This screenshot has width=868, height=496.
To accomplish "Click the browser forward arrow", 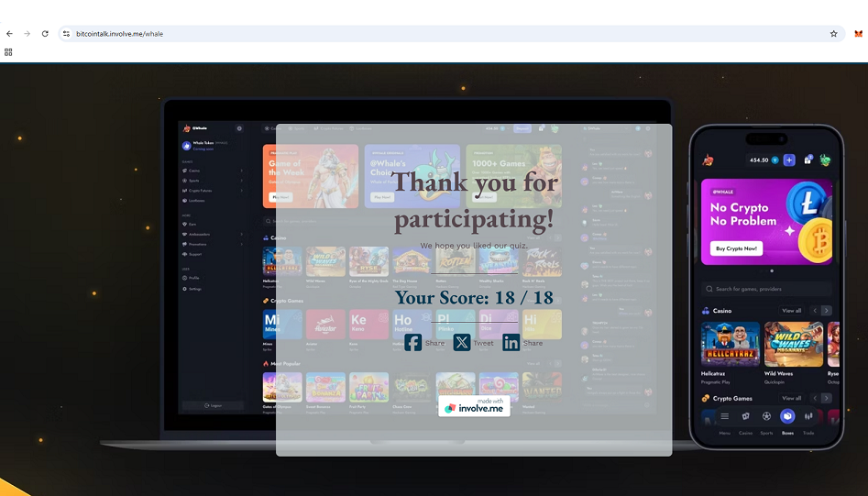I will tap(27, 34).
